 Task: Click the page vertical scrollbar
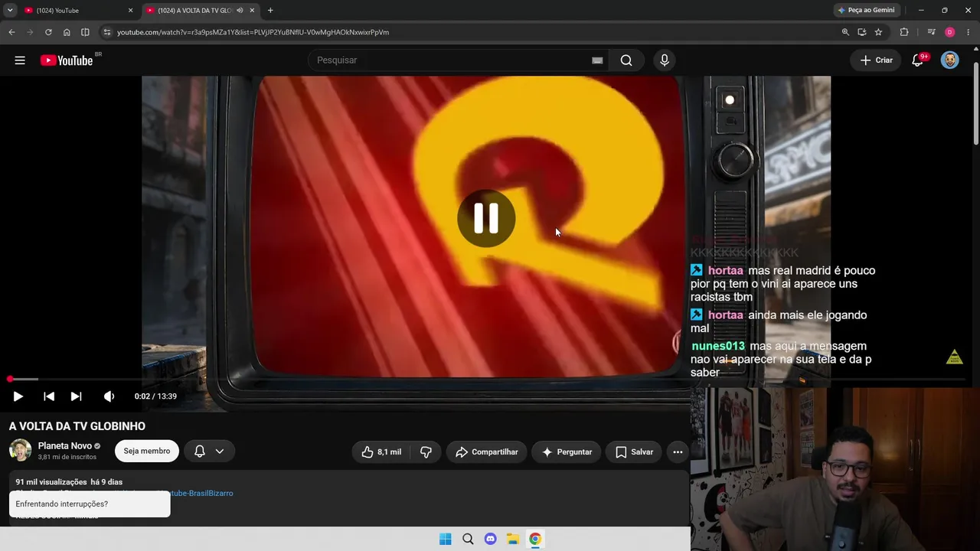point(975,103)
